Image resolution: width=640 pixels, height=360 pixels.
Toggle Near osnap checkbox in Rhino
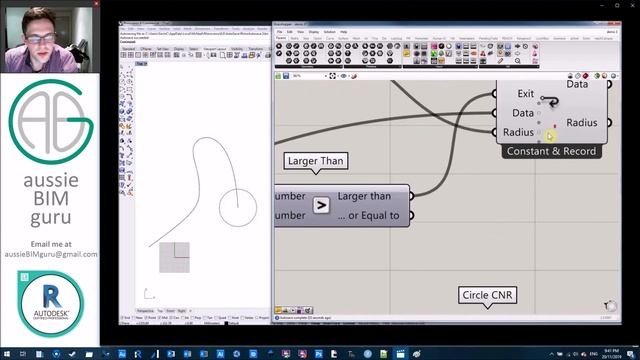click(x=134, y=318)
